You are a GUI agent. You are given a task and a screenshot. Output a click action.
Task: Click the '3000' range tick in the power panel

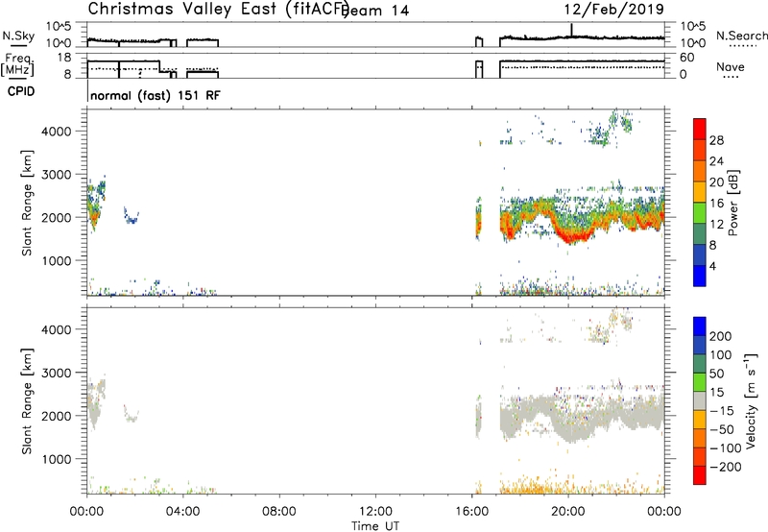coord(56,175)
